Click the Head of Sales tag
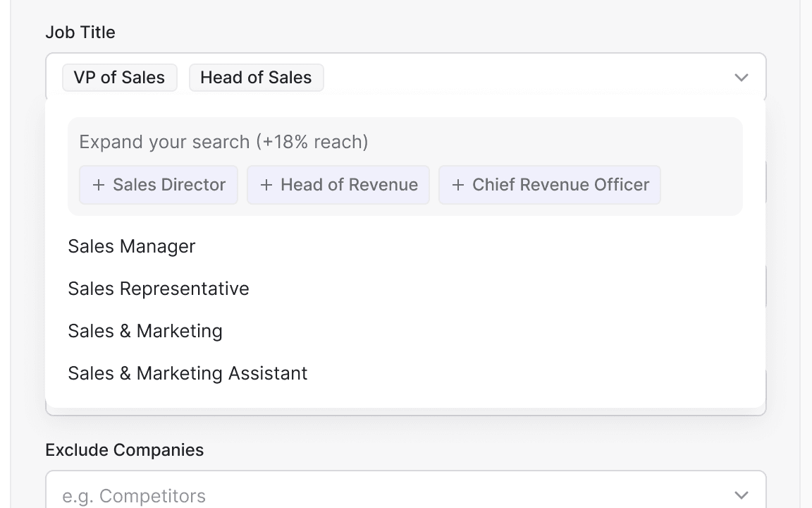 tap(257, 78)
